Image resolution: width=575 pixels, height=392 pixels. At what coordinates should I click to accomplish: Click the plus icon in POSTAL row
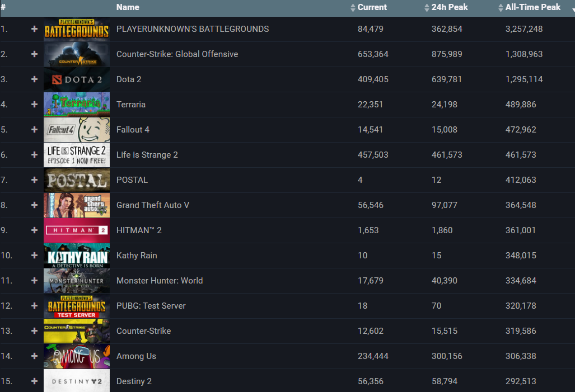pyautogui.click(x=35, y=180)
